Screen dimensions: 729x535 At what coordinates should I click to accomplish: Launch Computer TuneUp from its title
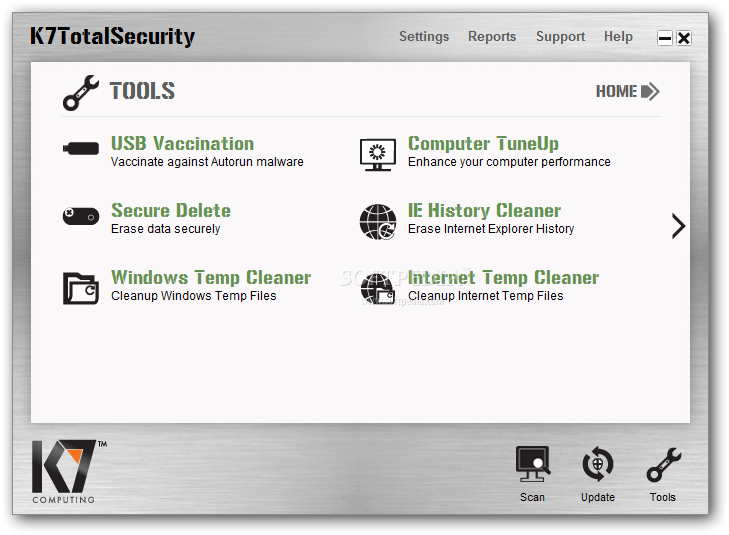tap(483, 144)
